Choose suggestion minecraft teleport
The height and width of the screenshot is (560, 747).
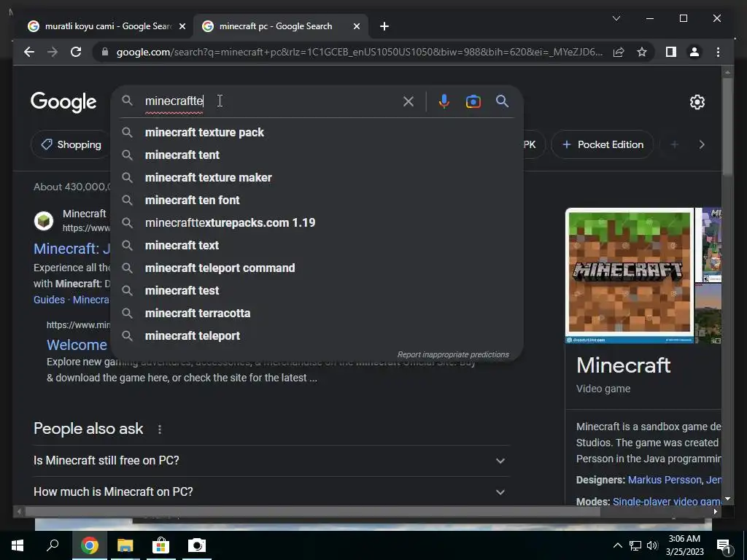pos(317,335)
